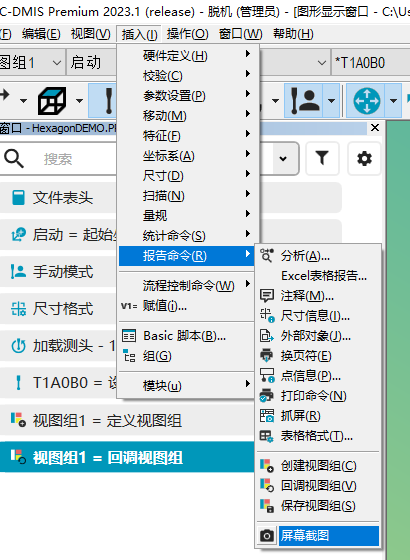
Task: Choose Excel表格报告... in submenu
Action: click(x=318, y=276)
